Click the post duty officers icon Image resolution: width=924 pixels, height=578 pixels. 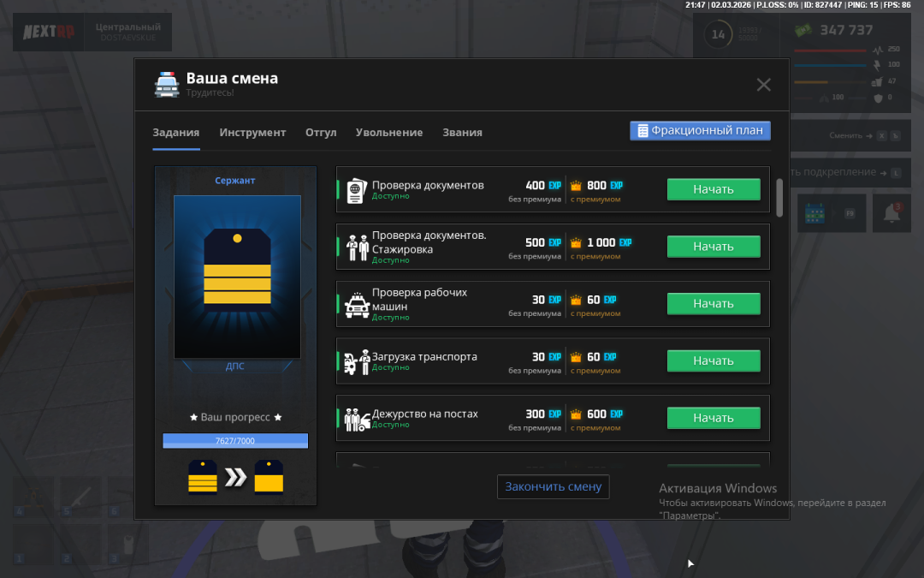(x=356, y=420)
